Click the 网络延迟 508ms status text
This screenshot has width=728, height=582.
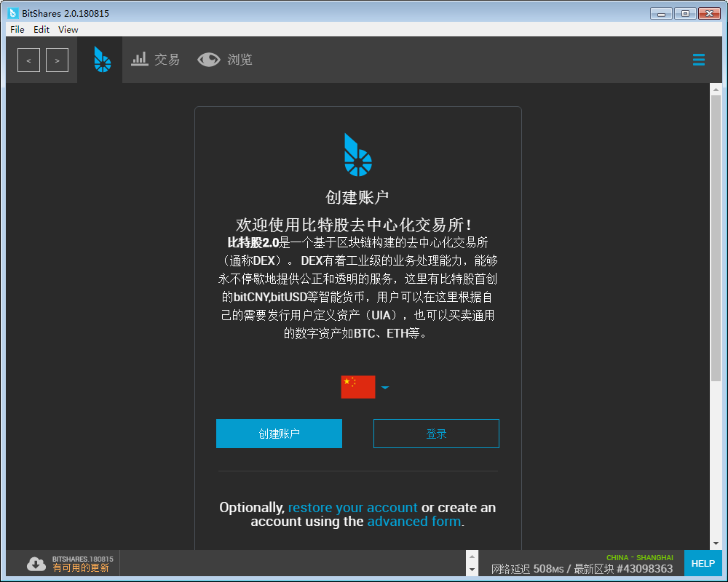(x=527, y=569)
